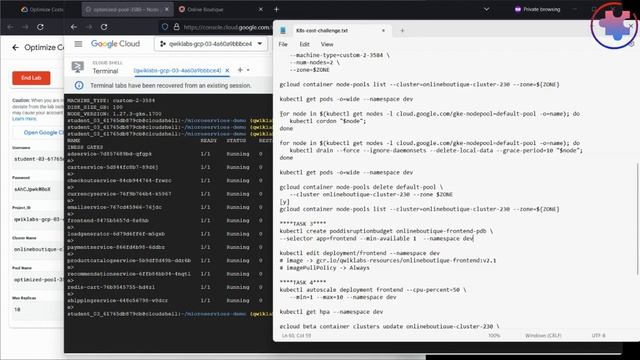Click forward arrow in the inner browser
This screenshot has height=360, width=640.
click(89, 27)
